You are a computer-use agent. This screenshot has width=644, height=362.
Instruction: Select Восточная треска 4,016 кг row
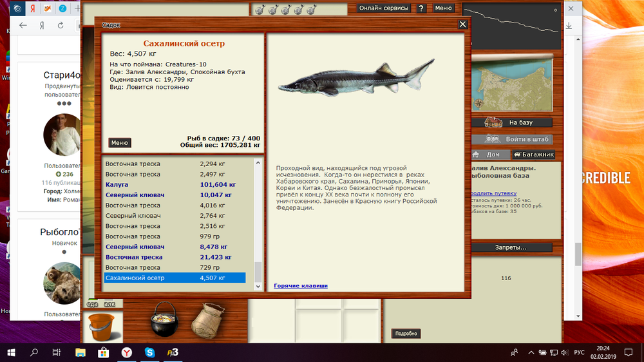pos(175,205)
